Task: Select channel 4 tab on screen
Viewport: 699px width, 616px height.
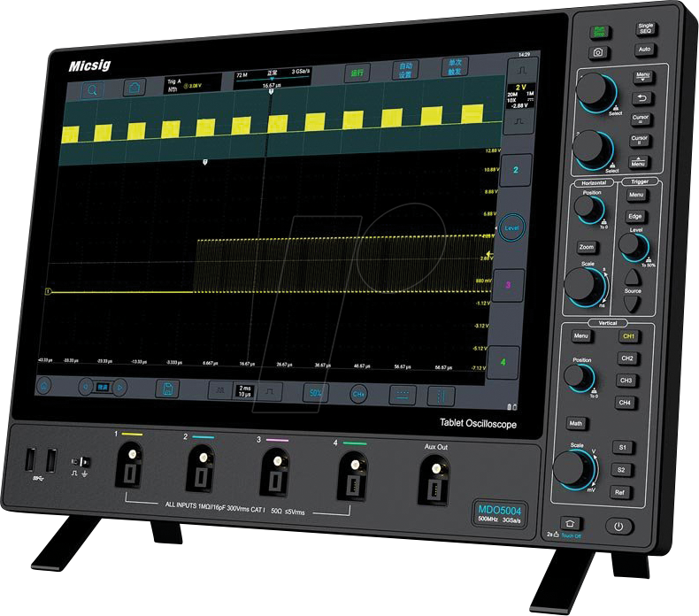Action: tap(503, 362)
